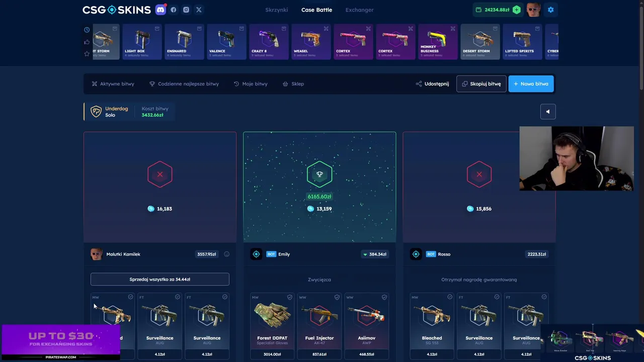Open the Exchanger menu

click(359, 10)
